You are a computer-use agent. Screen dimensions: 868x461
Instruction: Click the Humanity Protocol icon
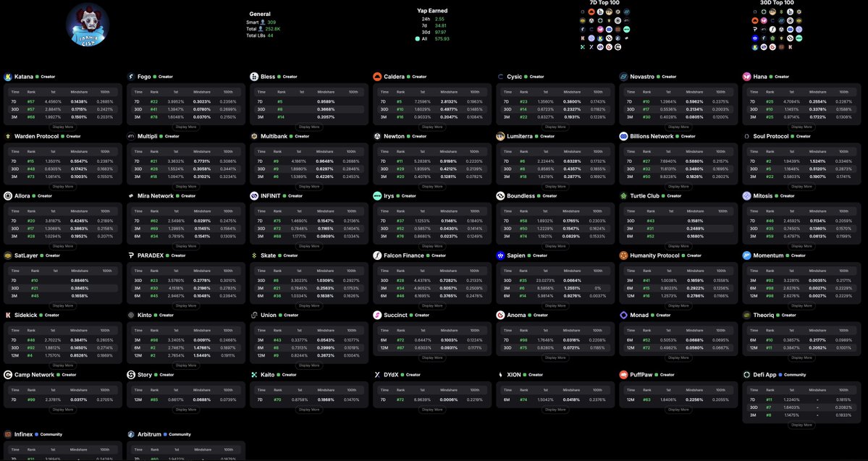click(623, 255)
